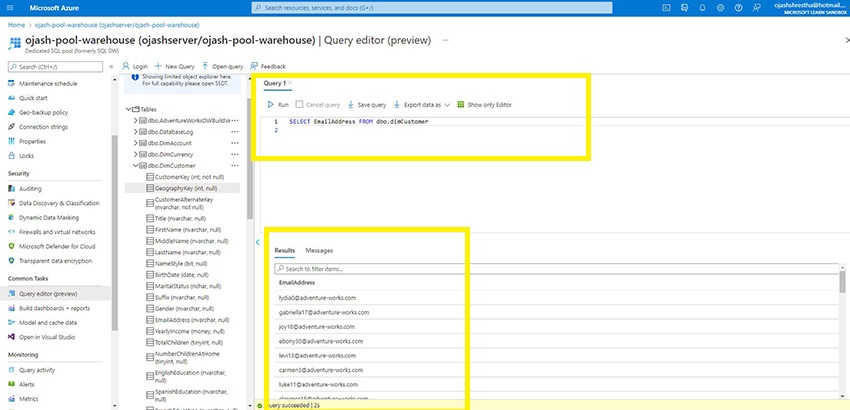
Task: Expand dbo.DimCurrency table
Action: click(x=136, y=155)
